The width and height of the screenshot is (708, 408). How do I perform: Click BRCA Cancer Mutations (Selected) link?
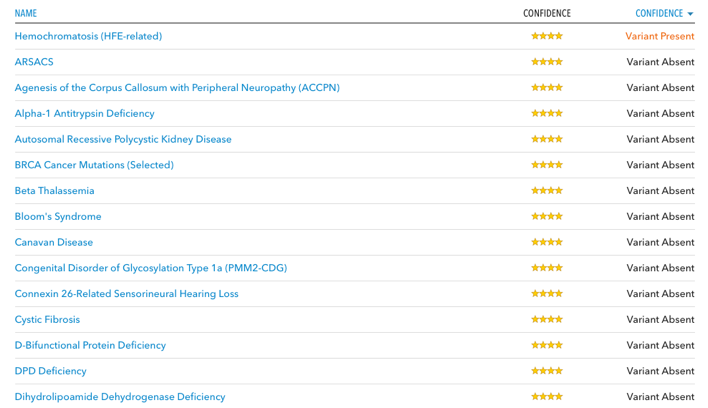point(94,165)
